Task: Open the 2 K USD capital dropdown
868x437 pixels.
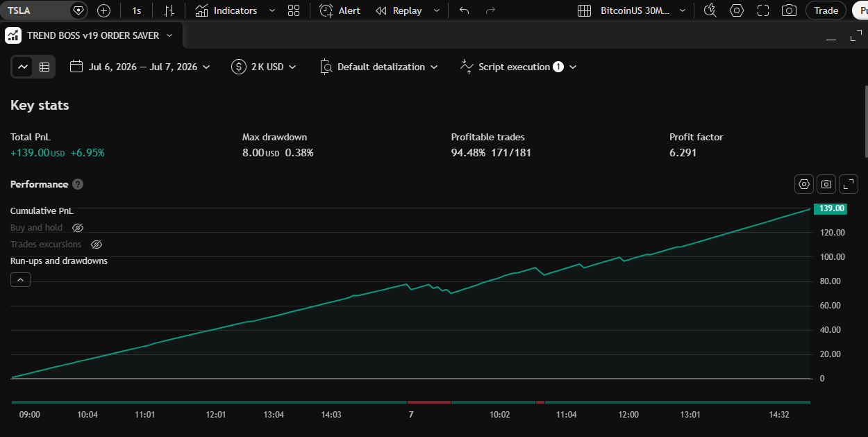Action: (264, 67)
